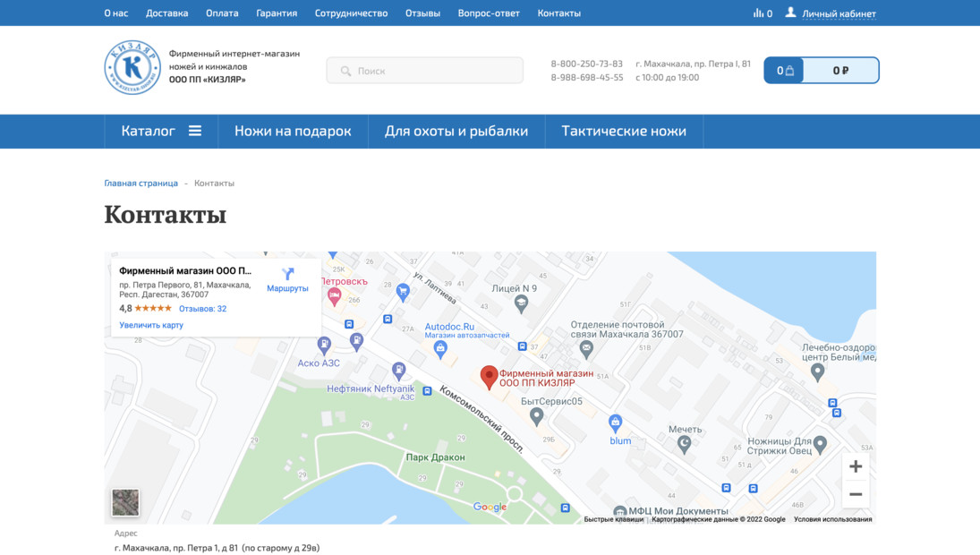Open Гарантия menu item
This screenshot has width=980, height=555.
click(277, 13)
